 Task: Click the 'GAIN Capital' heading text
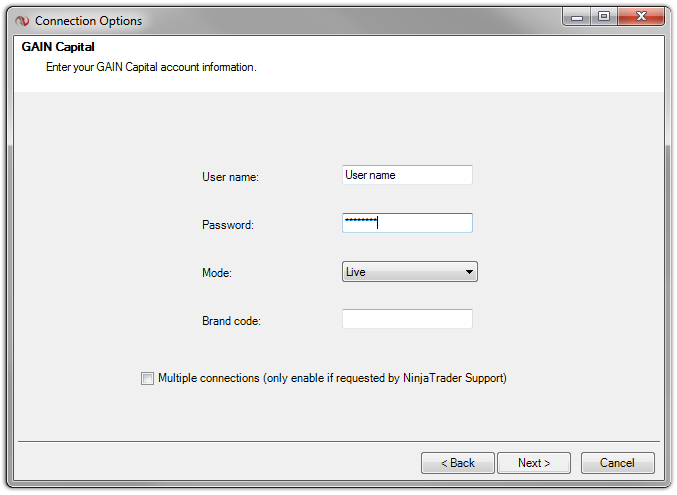coord(58,47)
